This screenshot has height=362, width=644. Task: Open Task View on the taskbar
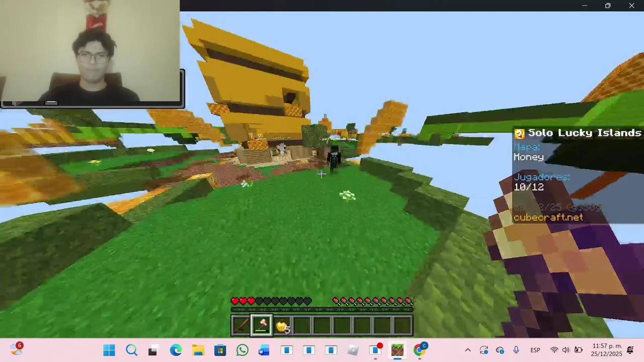153,350
